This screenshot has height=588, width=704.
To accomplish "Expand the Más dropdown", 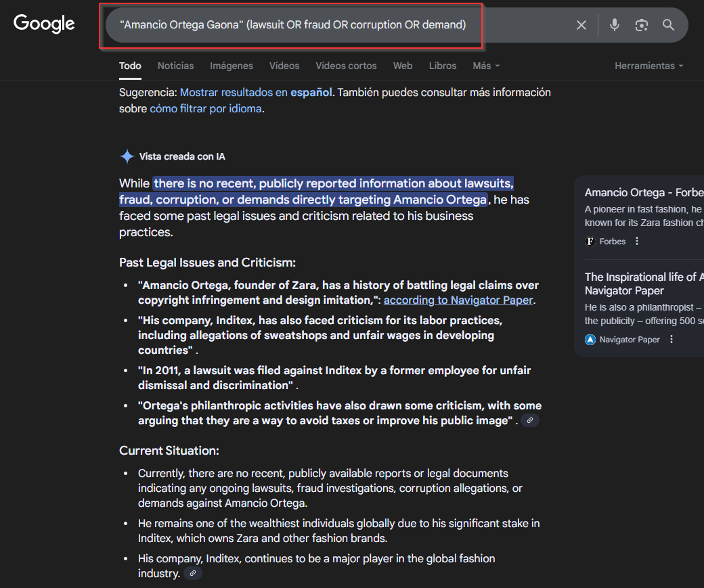I will coord(486,66).
